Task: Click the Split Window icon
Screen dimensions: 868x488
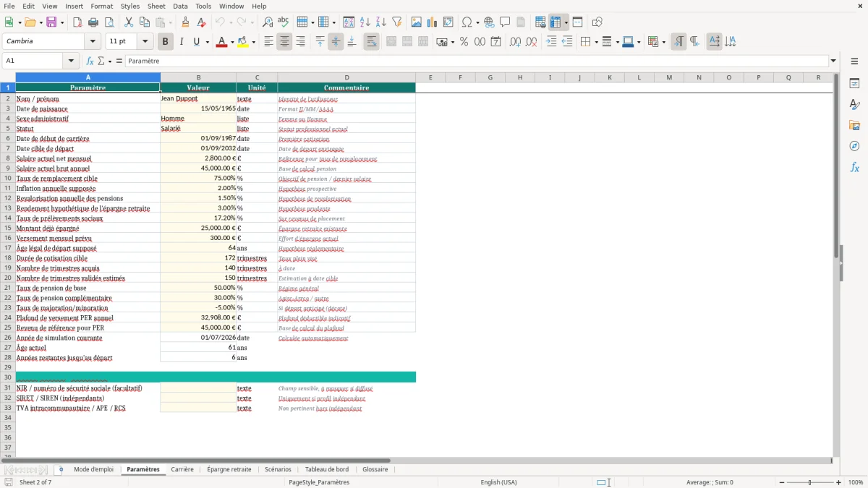Action: (577, 22)
